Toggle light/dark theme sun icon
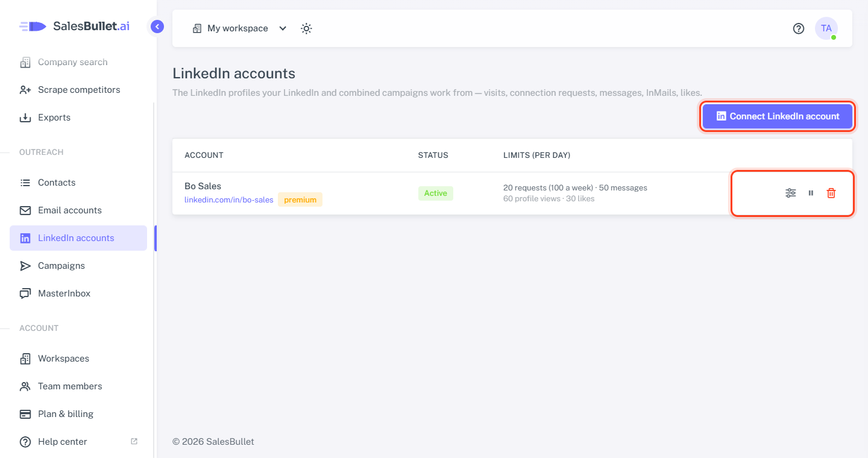The height and width of the screenshot is (458, 868). pos(306,28)
